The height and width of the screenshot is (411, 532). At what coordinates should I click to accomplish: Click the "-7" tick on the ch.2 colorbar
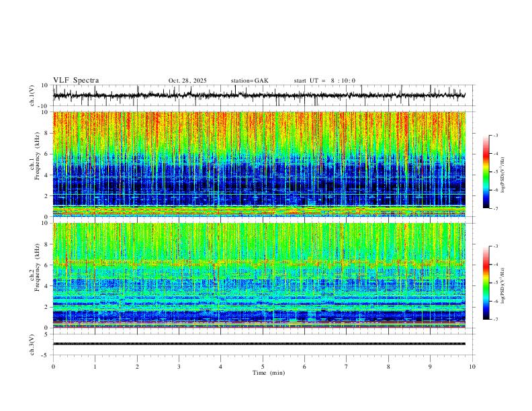495,319
